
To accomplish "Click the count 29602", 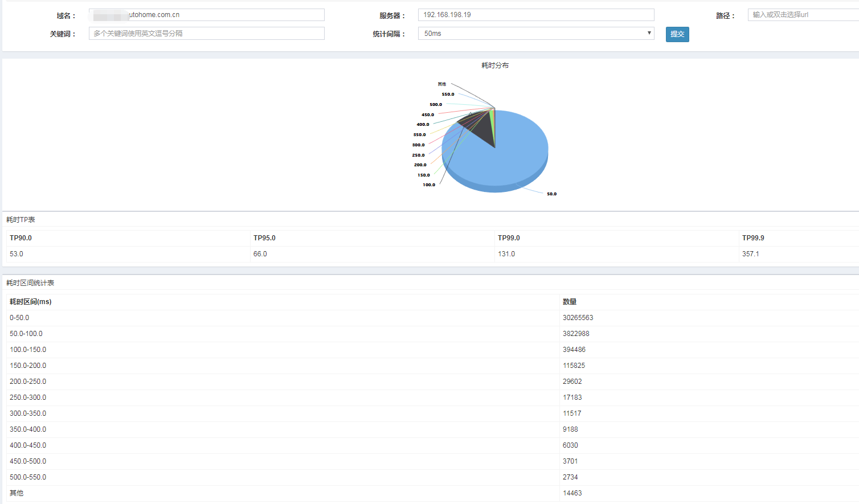I will [572, 382].
